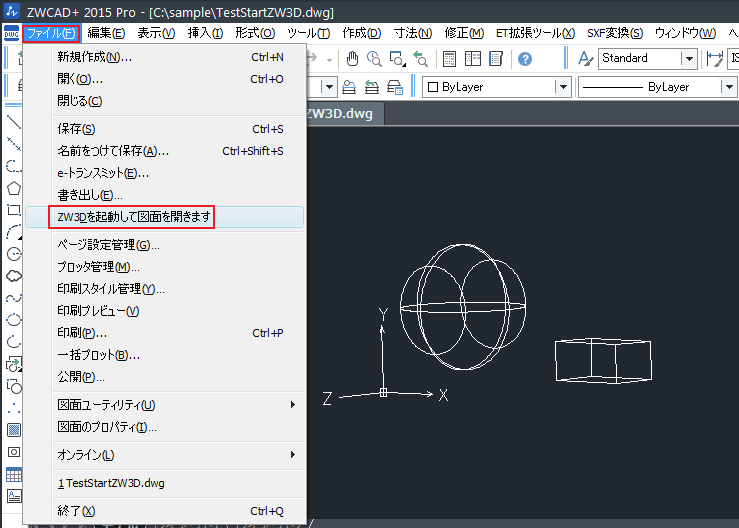
Task: Open the ByLayer color dropdown
Action: (x=563, y=87)
